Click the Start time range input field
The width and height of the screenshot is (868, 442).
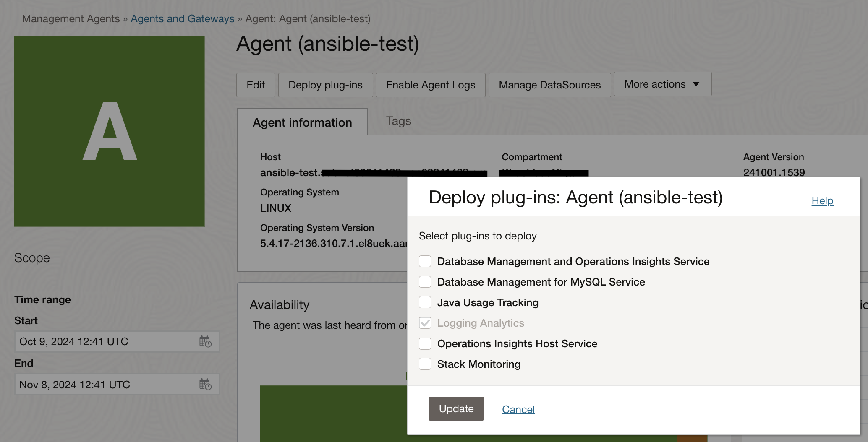[105, 342]
